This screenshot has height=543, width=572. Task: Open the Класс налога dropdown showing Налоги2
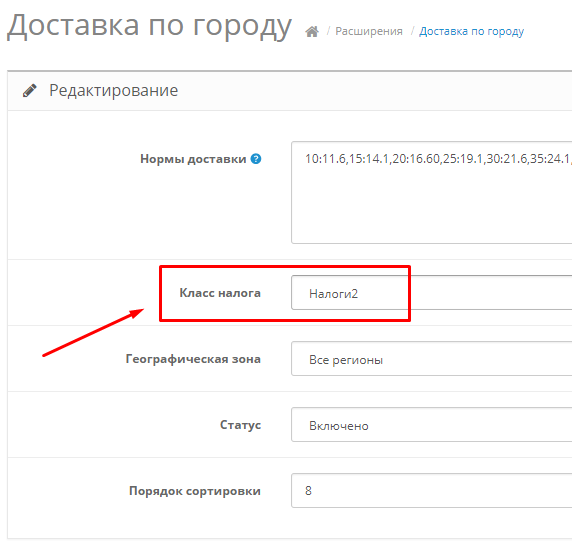[432, 292]
